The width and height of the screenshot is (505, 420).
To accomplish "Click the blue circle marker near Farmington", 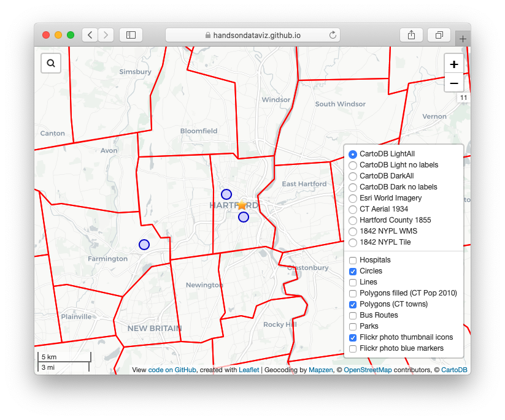I will click(x=144, y=245).
